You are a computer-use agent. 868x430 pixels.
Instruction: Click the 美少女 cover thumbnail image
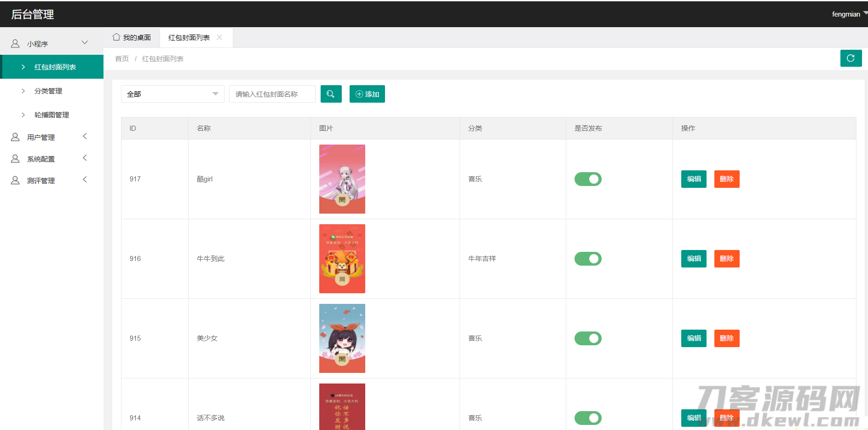pyautogui.click(x=342, y=338)
